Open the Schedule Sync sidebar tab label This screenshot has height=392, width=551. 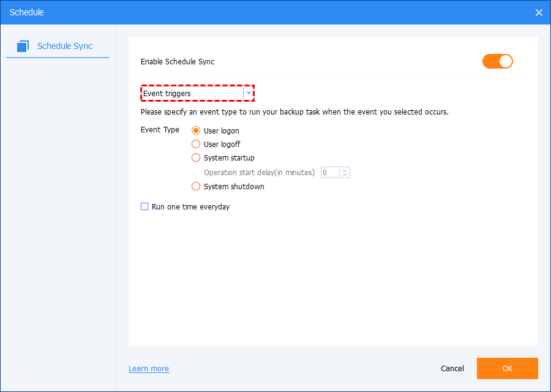[x=65, y=46]
